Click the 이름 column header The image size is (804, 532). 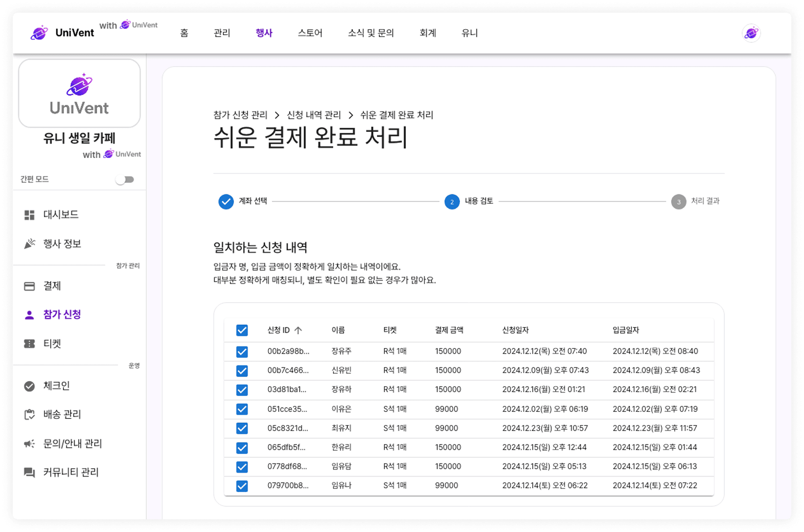point(338,330)
